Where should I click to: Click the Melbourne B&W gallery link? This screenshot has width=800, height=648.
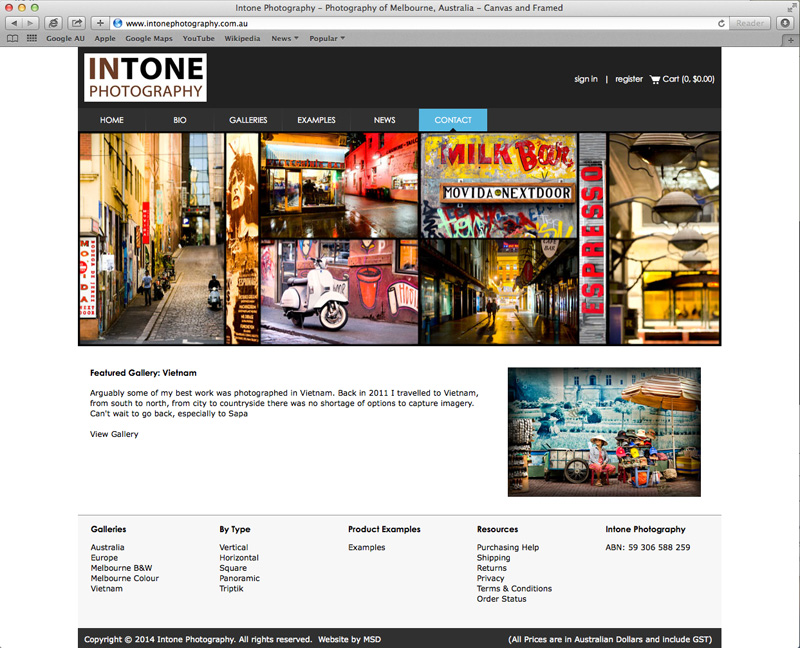121,568
